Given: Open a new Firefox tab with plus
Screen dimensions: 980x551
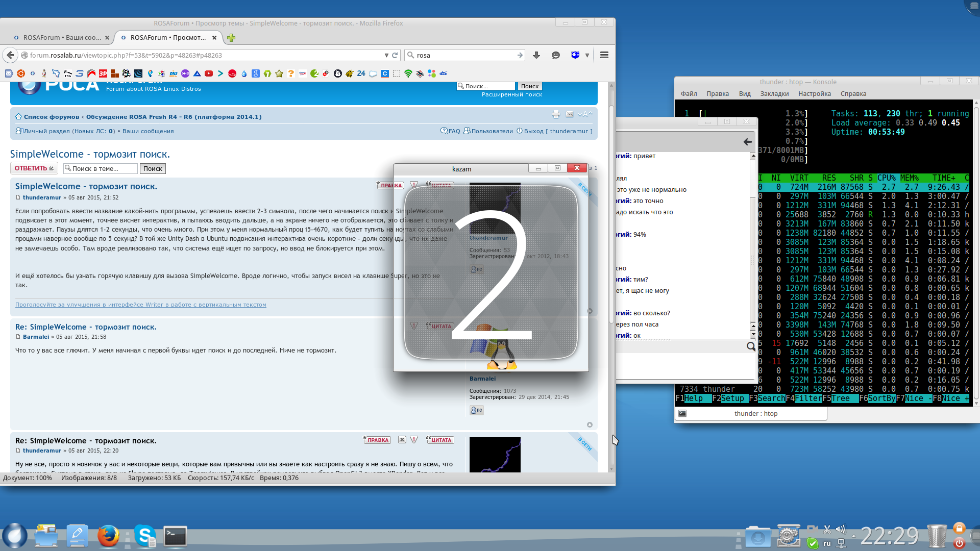Looking at the screenshot, I should [231, 38].
